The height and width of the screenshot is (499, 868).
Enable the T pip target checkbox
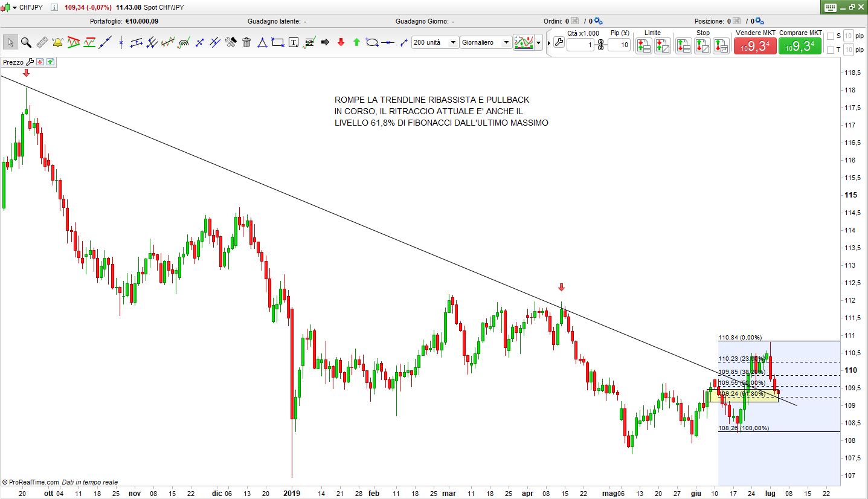(830, 50)
